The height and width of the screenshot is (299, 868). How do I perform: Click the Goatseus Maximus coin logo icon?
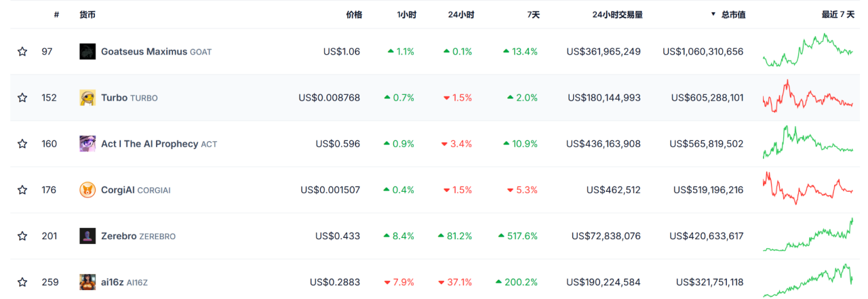pos(87,52)
